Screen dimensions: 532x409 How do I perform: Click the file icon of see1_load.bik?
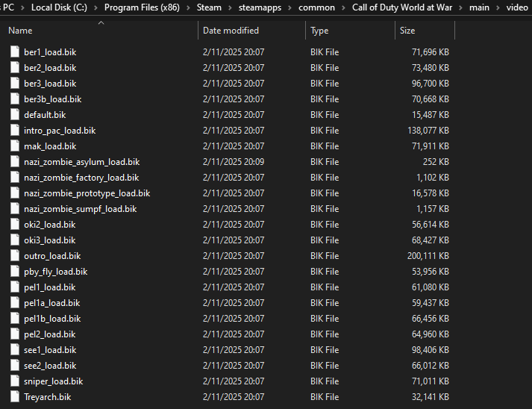coord(15,349)
